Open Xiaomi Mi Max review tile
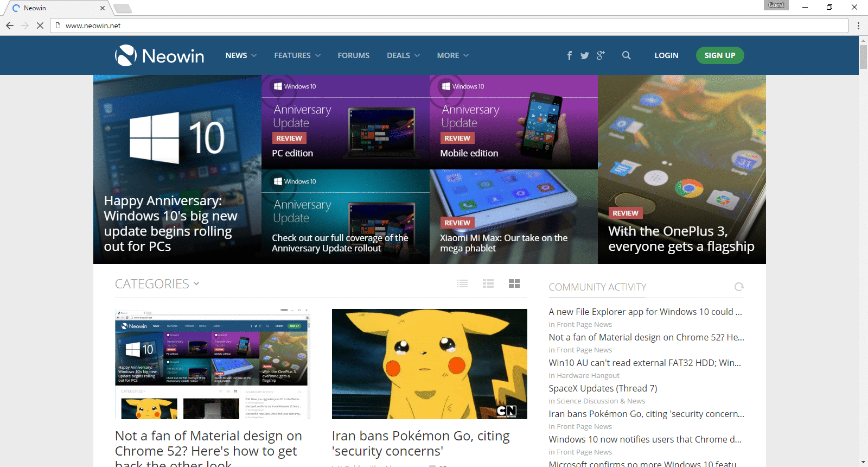This screenshot has width=868, height=467. 514,217
